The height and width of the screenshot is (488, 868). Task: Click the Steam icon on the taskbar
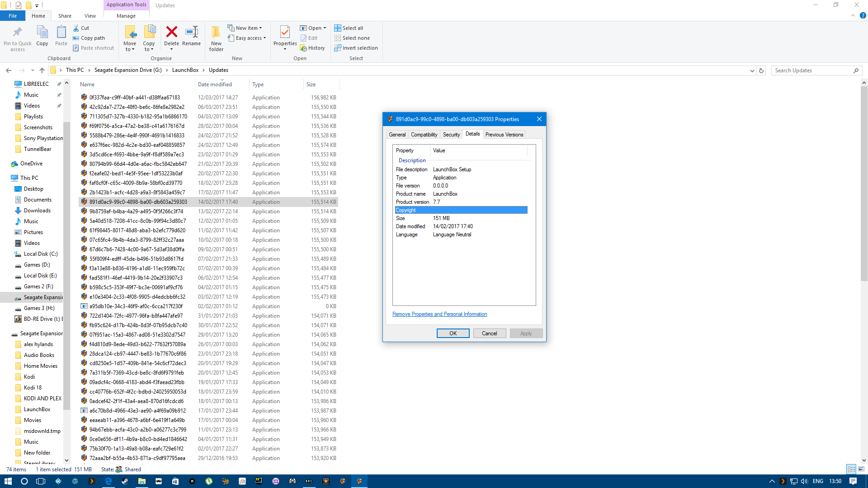[x=125, y=481]
